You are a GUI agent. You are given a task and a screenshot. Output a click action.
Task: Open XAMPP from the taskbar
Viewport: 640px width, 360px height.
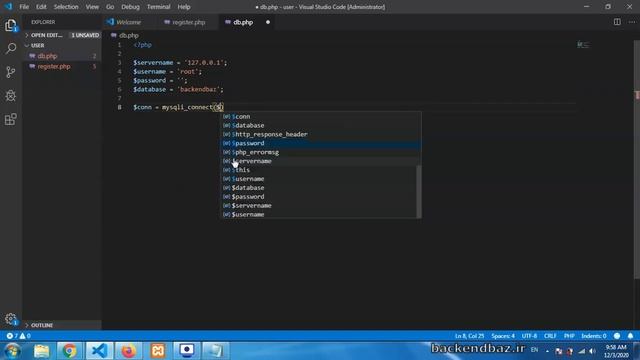(158, 351)
